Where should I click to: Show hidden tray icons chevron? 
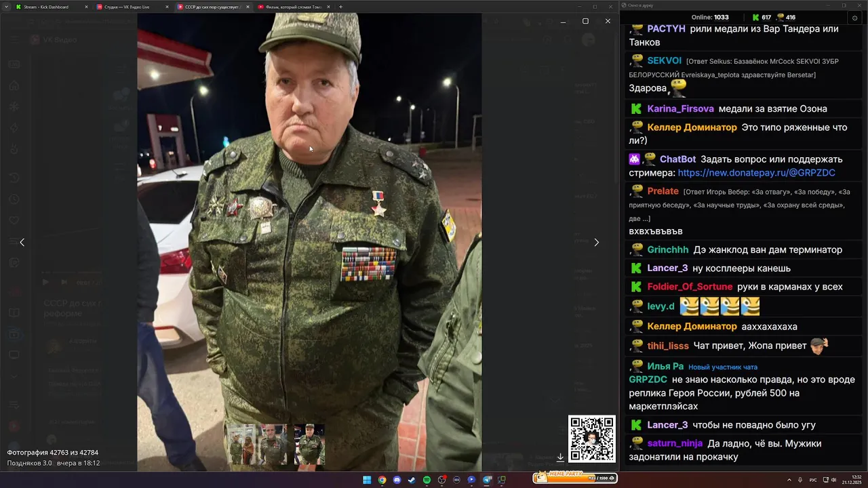(x=789, y=480)
